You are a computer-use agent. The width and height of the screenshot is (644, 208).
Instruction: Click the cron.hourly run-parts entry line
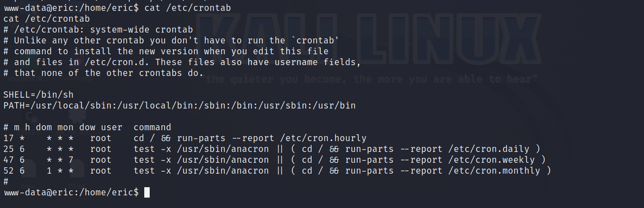point(185,138)
